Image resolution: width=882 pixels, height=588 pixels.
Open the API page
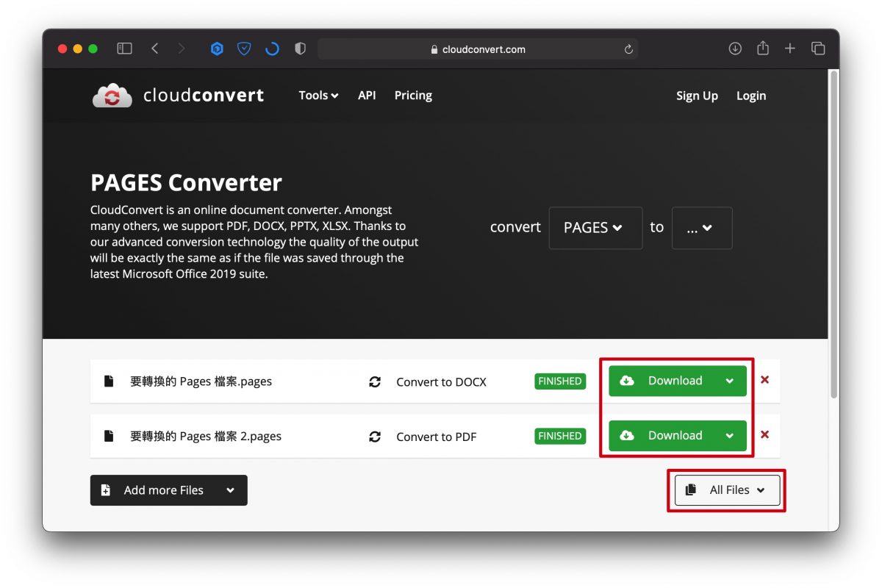pos(367,96)
